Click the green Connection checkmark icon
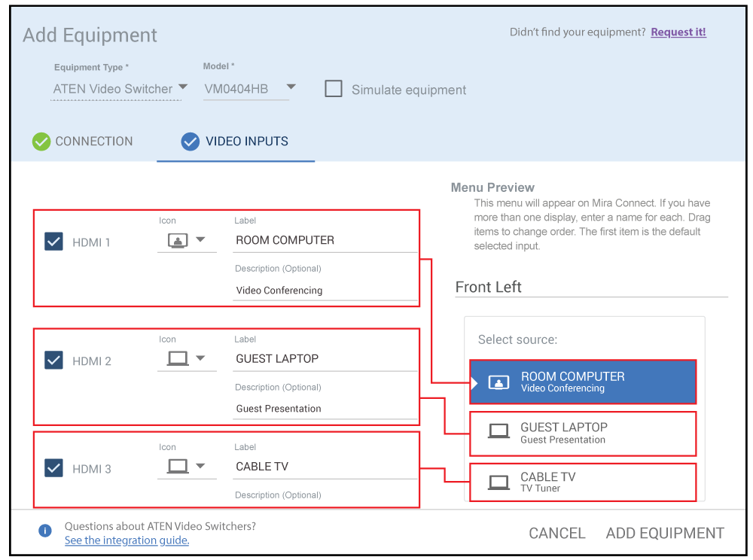The width and height of the screenshot is (753, 560). 41,142
